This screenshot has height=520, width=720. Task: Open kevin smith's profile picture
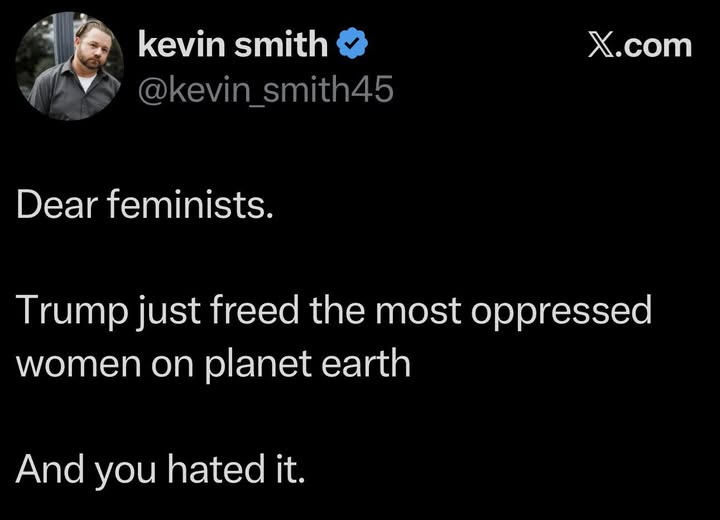coord(70,66)
